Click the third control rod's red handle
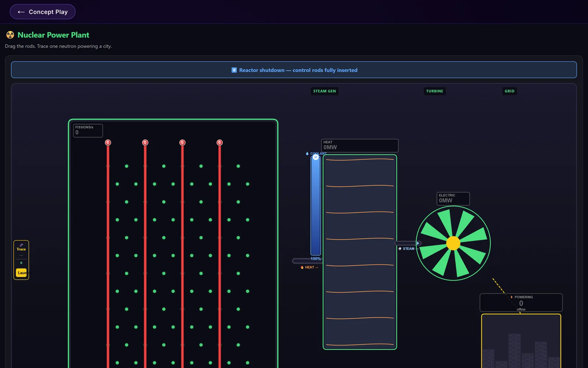The height and width of the screenshot is (368, 588). 182,142
